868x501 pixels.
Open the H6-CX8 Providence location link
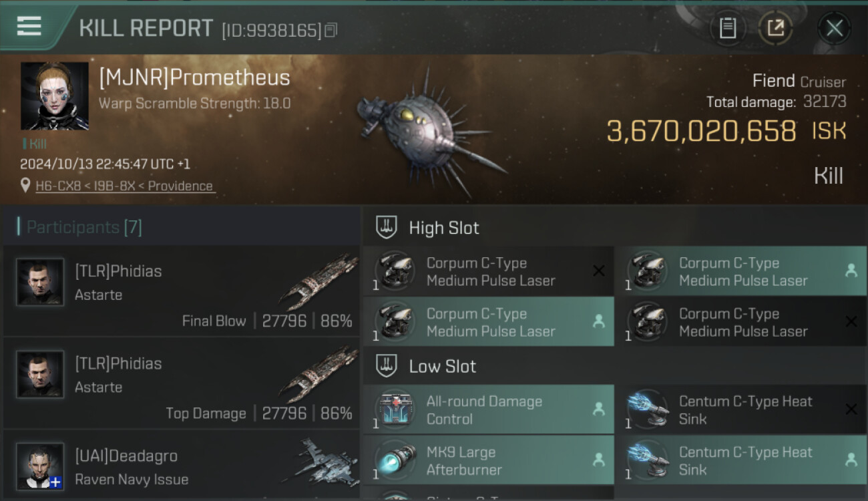coord(125,186)
